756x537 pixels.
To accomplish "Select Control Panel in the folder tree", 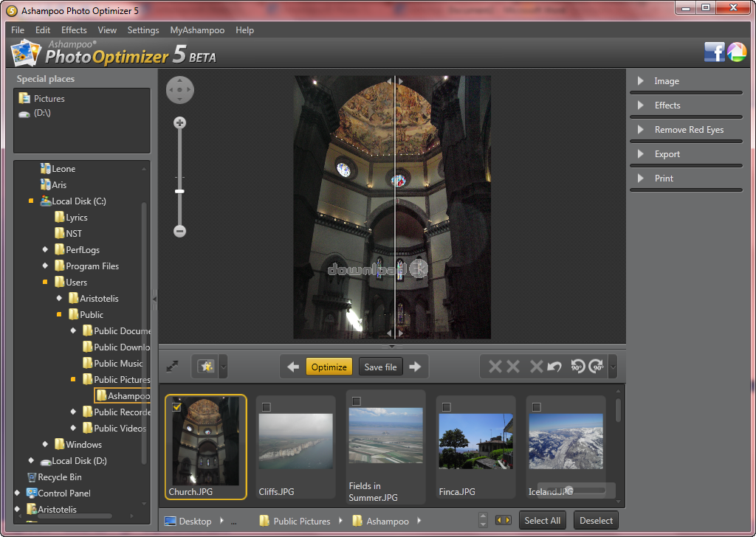I will pos(58,493).
